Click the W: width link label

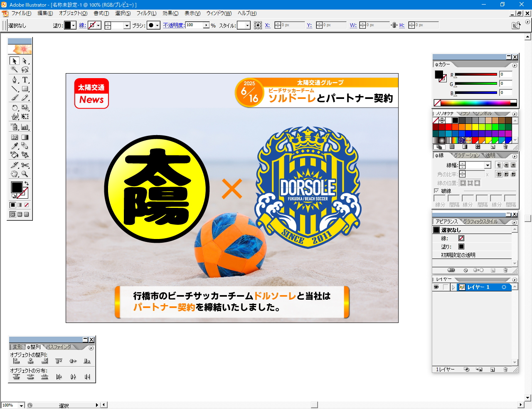click(353, 25)
